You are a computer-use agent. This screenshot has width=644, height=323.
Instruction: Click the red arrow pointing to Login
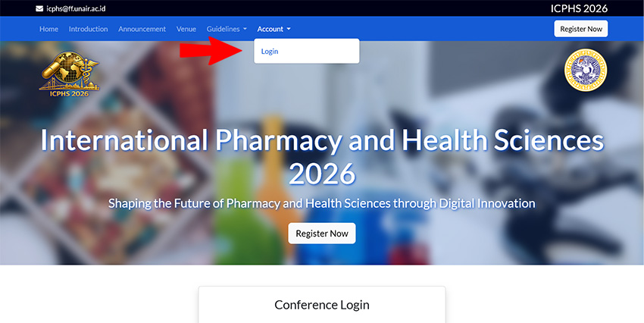click(x=211, y=51)
